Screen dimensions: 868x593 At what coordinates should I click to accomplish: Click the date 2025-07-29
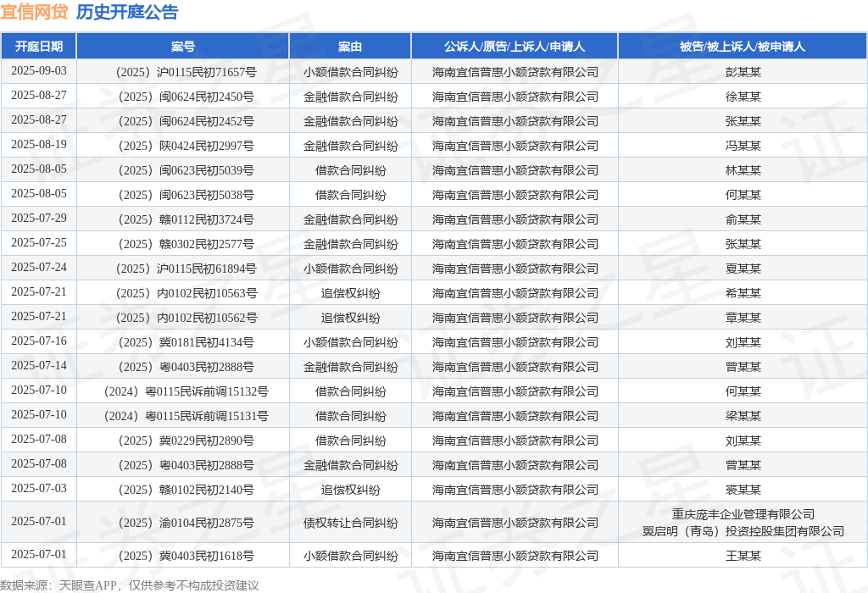coord(39,218)
